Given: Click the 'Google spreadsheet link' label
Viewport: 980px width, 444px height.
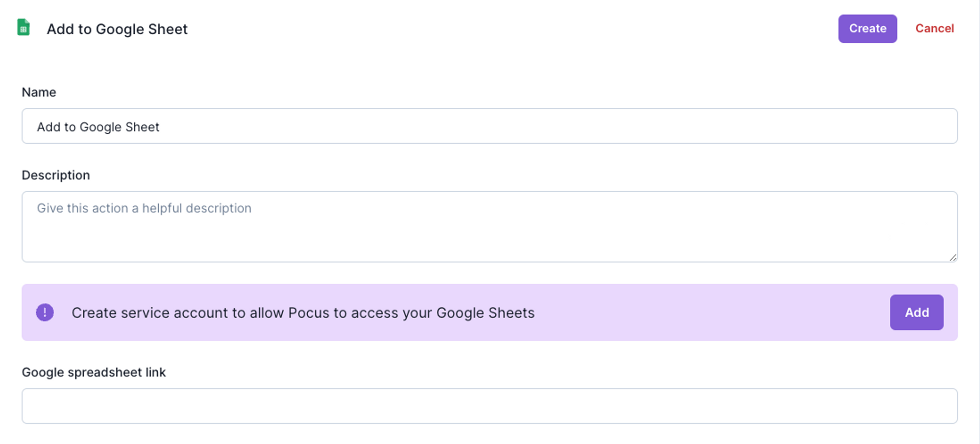Looking at the screenshot, I should (x=94, y=372).
